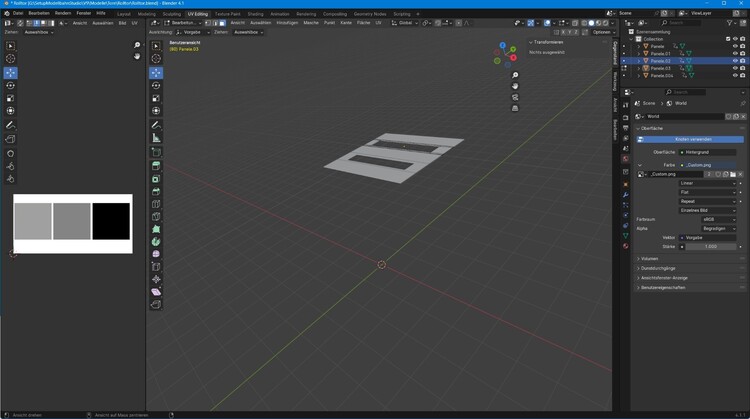750x419 pixels.
Task: Click the pan hand icon in the UV editor
Action: click(x=137, y=57)
